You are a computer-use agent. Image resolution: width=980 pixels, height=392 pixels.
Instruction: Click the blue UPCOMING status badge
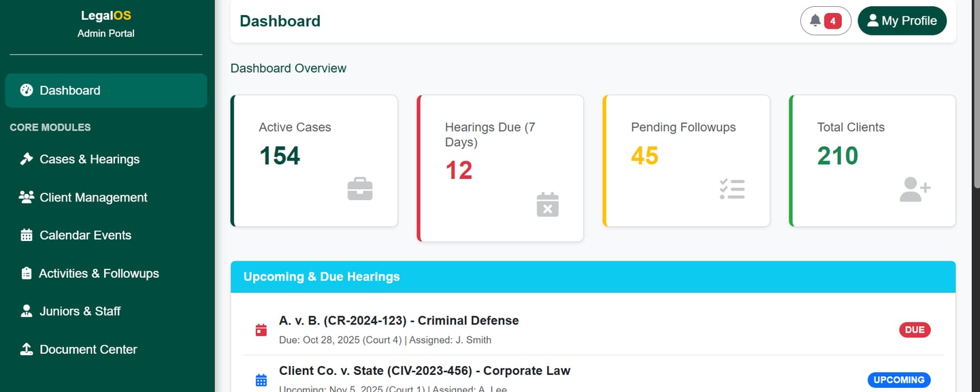click(x=899, y=380)
